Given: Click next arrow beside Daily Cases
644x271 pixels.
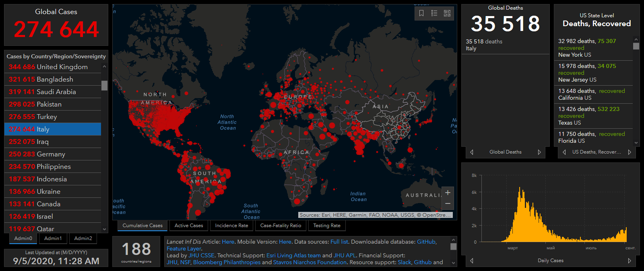Looking at the screenshot, I should (x=630, y=261).
